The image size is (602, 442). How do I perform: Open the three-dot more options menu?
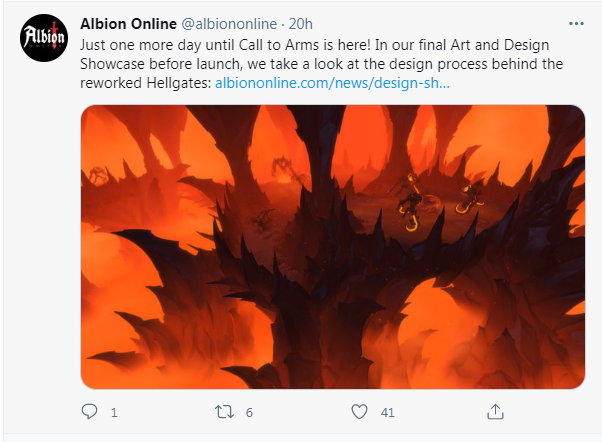pyautogui.click(x=576, y=24)
